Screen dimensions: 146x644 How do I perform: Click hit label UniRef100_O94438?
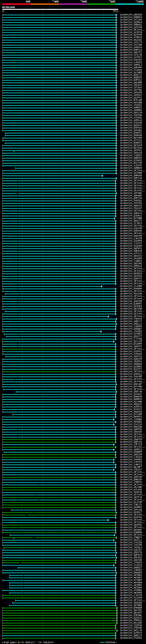131,492
